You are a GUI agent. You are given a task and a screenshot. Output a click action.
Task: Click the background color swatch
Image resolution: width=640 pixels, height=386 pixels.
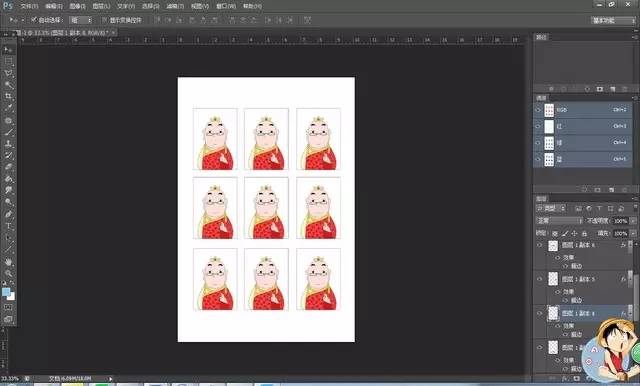click(x=11, y=297)
